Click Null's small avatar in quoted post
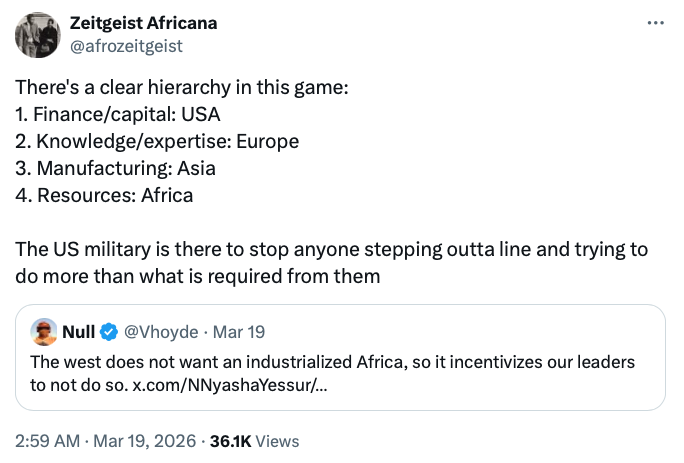This screenshot has height=463, width=684. pyautogui.click(x=44, y=332)
